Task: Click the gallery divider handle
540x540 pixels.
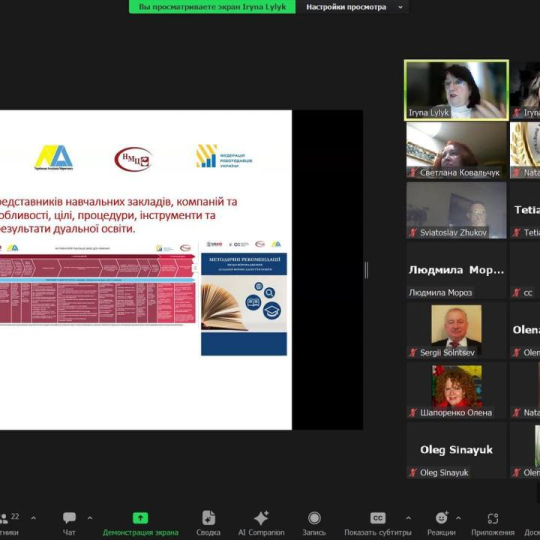Action: [366, 270]
